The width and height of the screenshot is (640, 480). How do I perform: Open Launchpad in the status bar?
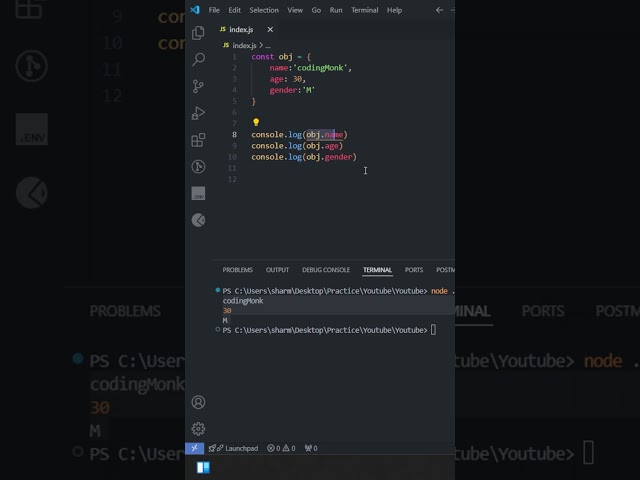pos(233,448)
